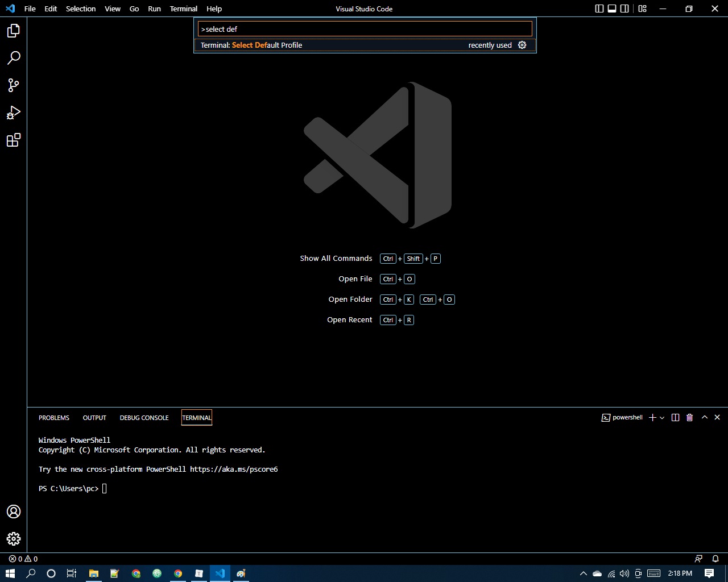Maximize the panel size with chevron
This screenshot has height=582, width=728.
click(704, 417)
